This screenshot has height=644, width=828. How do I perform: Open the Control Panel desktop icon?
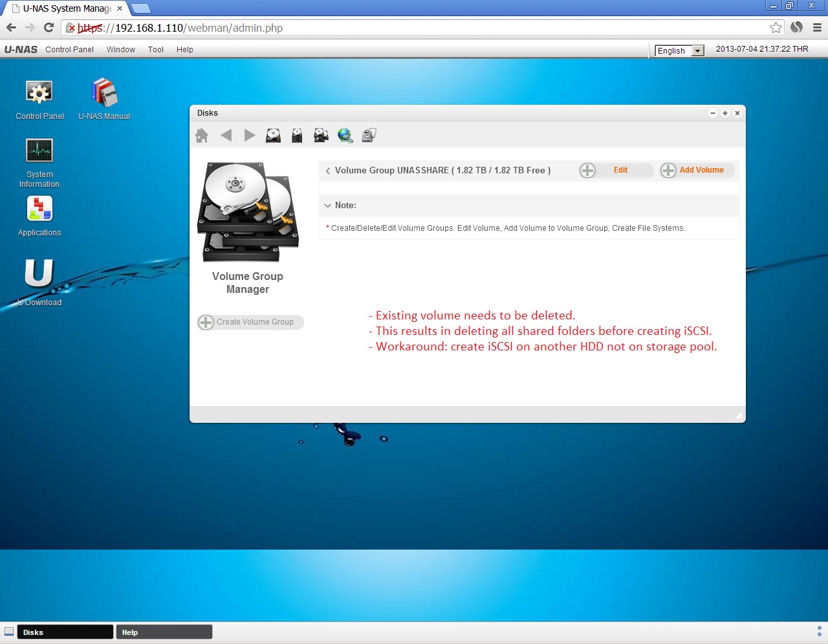(x=39, y=100)
